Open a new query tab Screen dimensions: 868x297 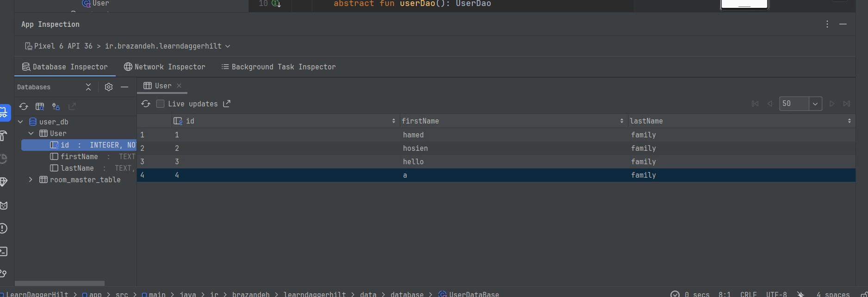(x=40, y=106)
